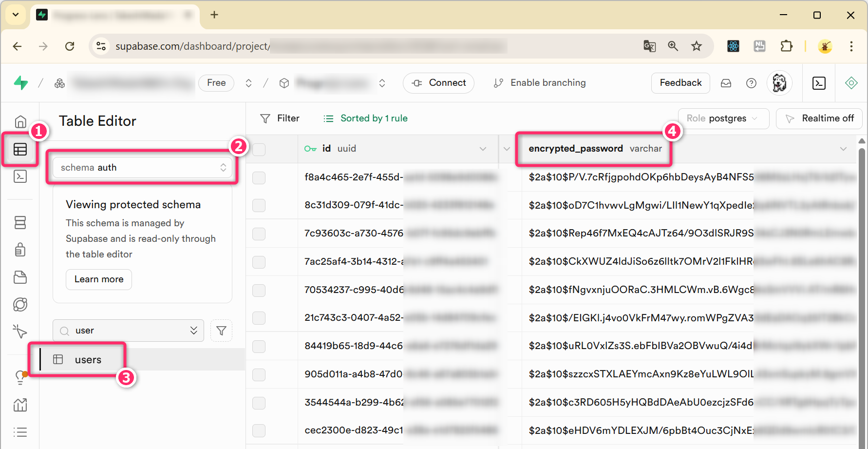Open the Storage sidebar icon
Viewport: 868px width, 449px height.
(20, 277)
